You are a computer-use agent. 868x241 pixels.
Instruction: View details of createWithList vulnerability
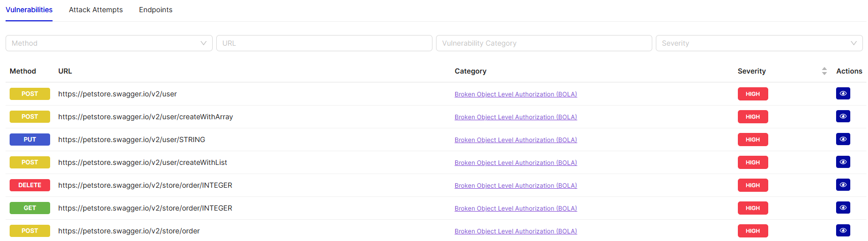tap(843, 162)
